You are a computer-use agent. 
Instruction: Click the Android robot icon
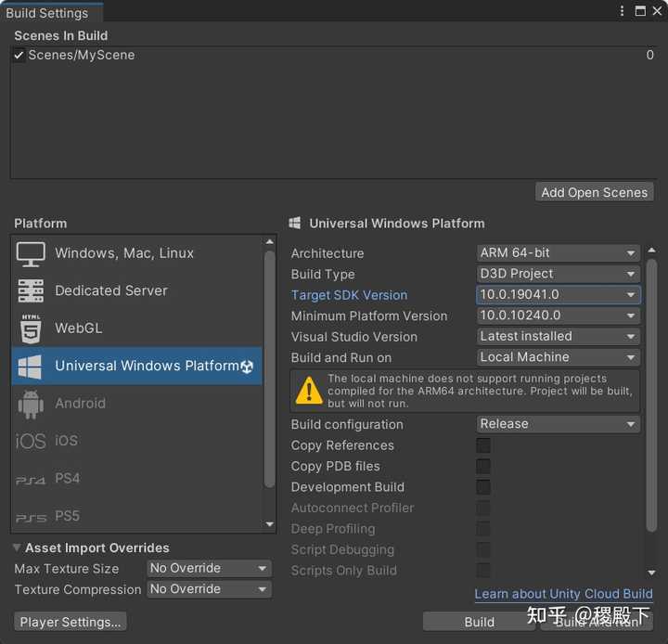click(x=31, y=404)
